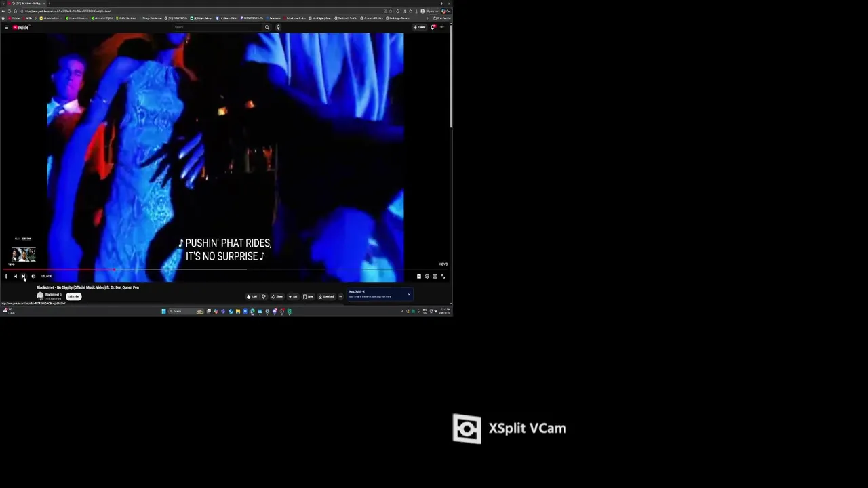This screenshot has height=488, width=868.
Task: Go to YouTube home via the logo
Action: pos(21,27)
